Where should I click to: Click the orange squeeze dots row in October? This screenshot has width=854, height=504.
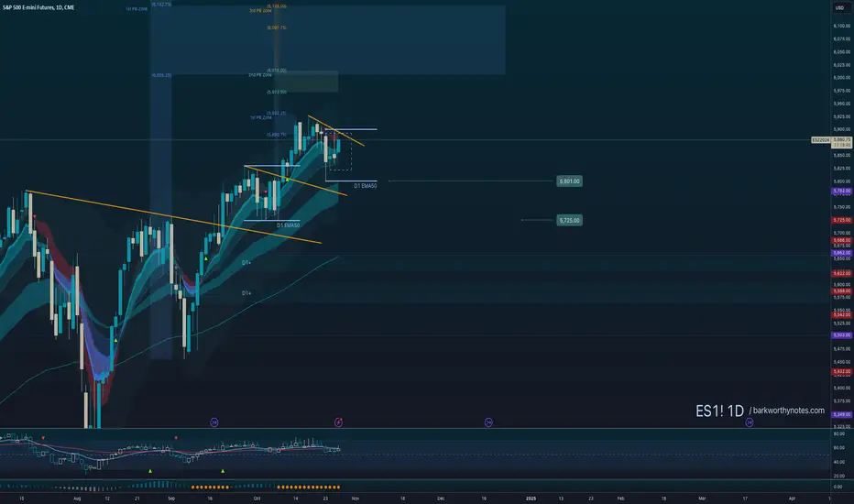point(308,488)
